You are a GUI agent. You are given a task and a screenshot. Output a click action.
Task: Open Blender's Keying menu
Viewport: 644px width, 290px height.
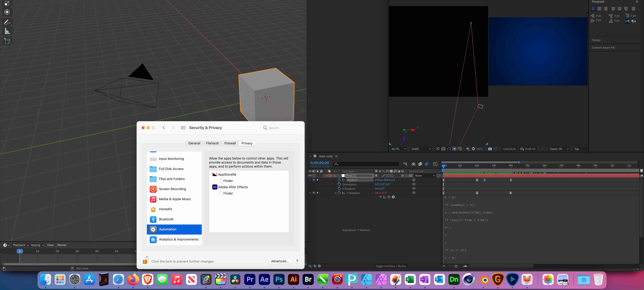point(37,245)
